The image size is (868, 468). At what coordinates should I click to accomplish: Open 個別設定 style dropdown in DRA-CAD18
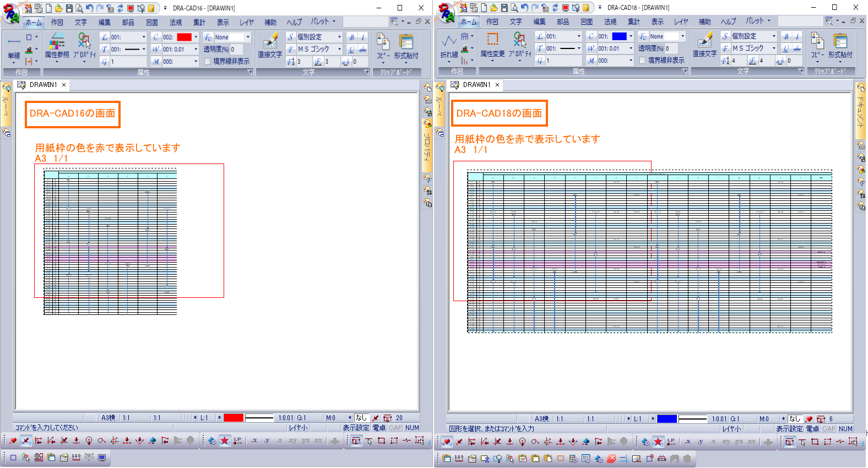click(774, 36)
